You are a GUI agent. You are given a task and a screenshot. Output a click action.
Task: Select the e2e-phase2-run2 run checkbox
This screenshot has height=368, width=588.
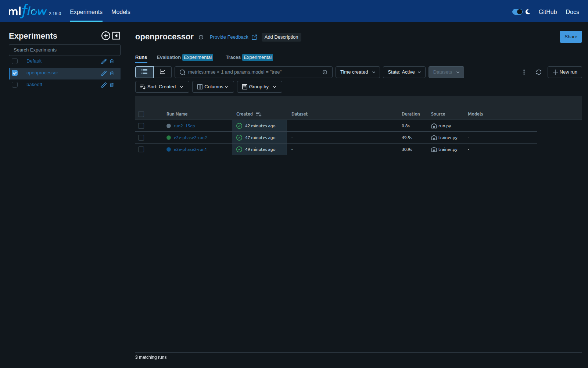click(141, 138)
